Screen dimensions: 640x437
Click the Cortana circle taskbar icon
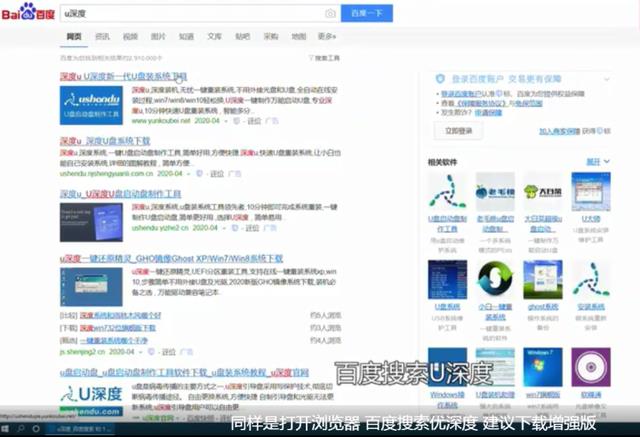point(36,429)
